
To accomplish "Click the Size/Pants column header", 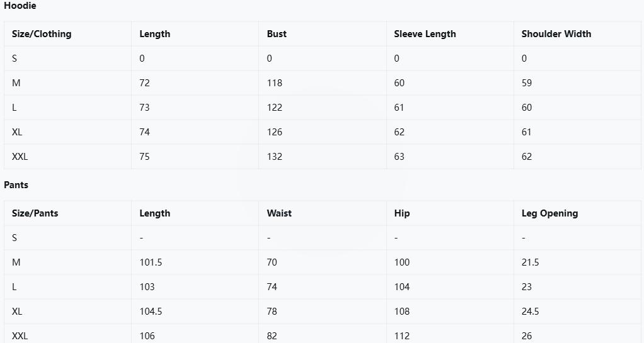I will [x=35, y=213].
